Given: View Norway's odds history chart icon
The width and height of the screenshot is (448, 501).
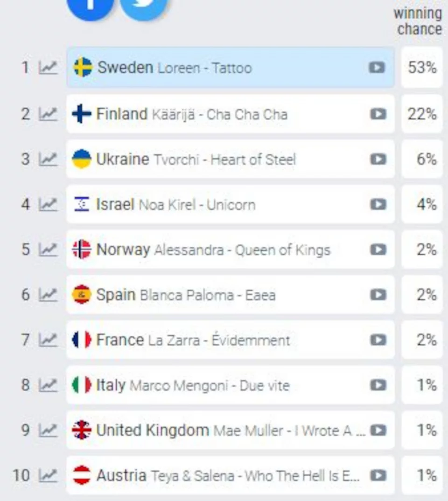Looking at the screenshot, I should [x=48, y=250].
